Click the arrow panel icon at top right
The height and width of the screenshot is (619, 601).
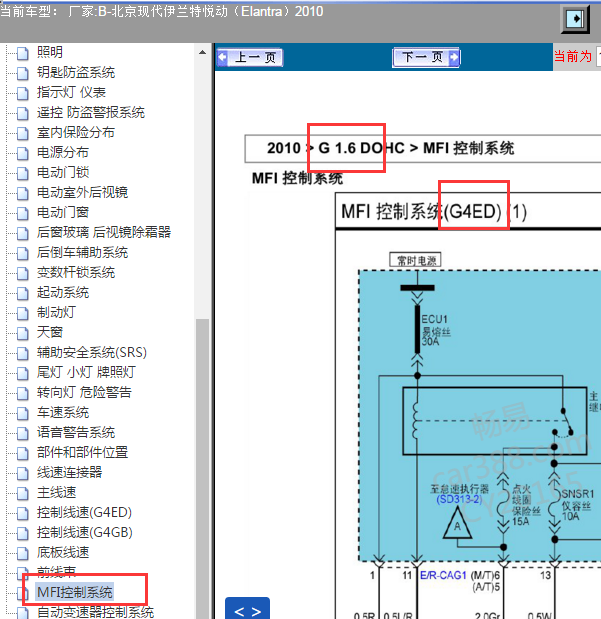click(x=575, y=19)
